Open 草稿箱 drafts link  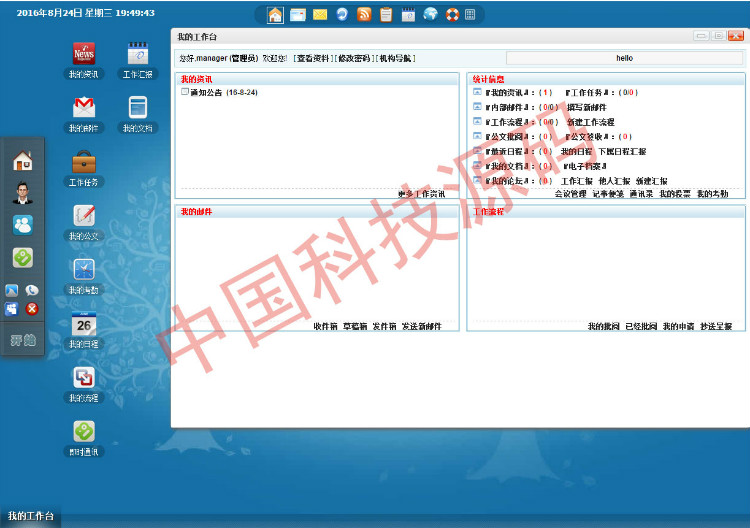tap(355, 326)
